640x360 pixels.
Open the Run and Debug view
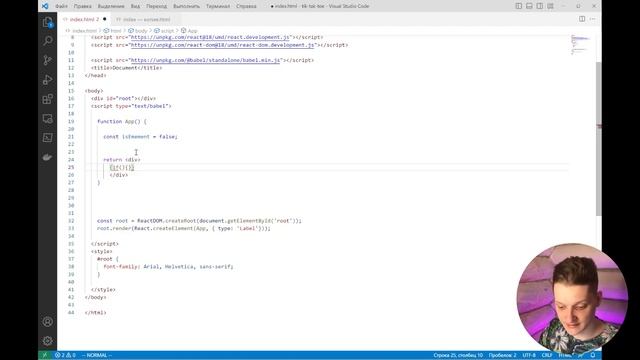48,80
